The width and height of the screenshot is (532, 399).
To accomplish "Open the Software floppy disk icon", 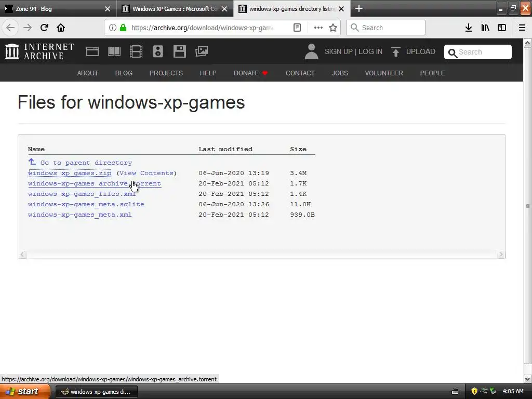I will coord(179,51).
